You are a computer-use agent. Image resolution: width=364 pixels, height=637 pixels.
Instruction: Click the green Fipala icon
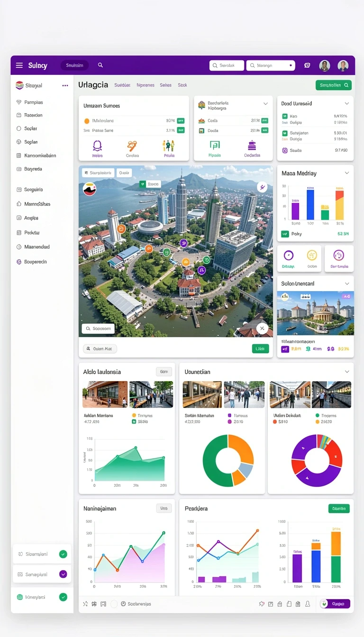(x=215, y=146)
